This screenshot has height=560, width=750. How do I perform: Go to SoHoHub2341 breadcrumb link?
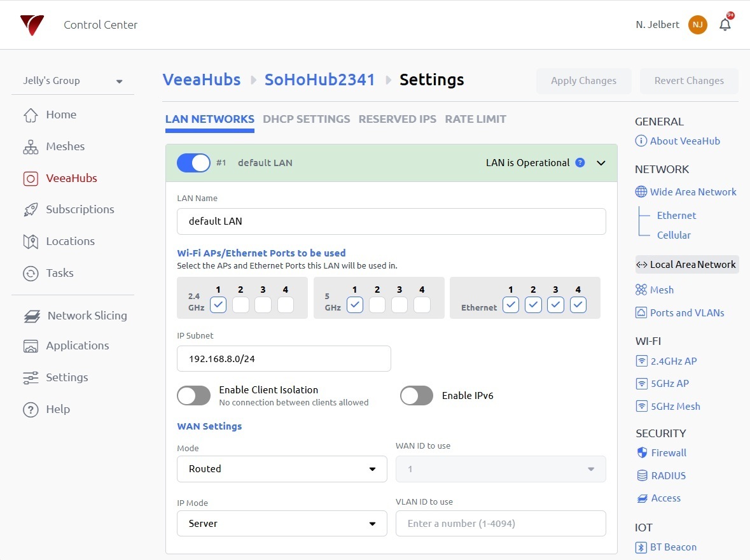tap(319, 80)
